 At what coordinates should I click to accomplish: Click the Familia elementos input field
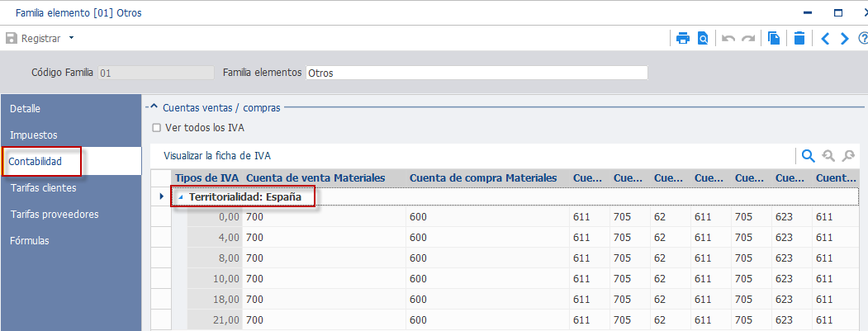pyautogui.click(x=477, y=73)
